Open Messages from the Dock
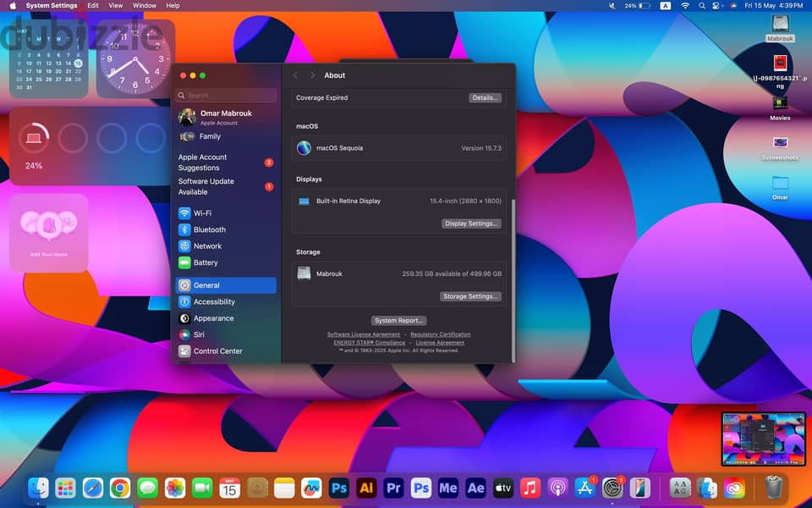The image size is (812, 508). tap(147, 488)
